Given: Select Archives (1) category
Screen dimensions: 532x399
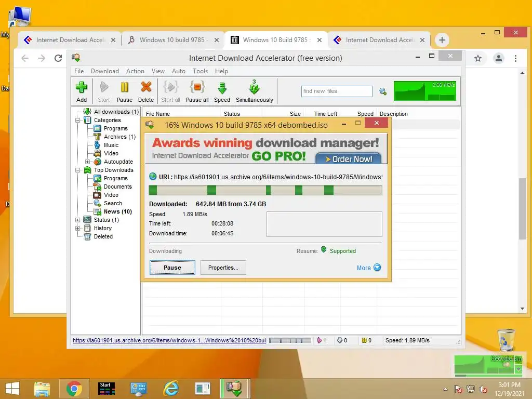Looking at the screenshot, I should (120, 137).
